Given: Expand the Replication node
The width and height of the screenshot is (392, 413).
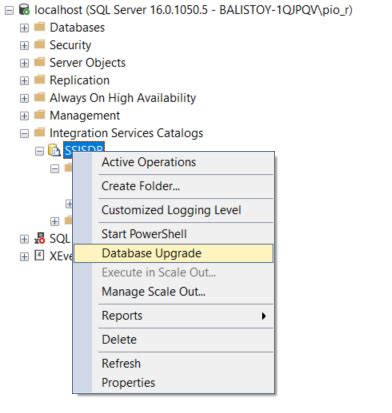Looking at the screenshot, I should pyautogui.click(x=24, y=81).
